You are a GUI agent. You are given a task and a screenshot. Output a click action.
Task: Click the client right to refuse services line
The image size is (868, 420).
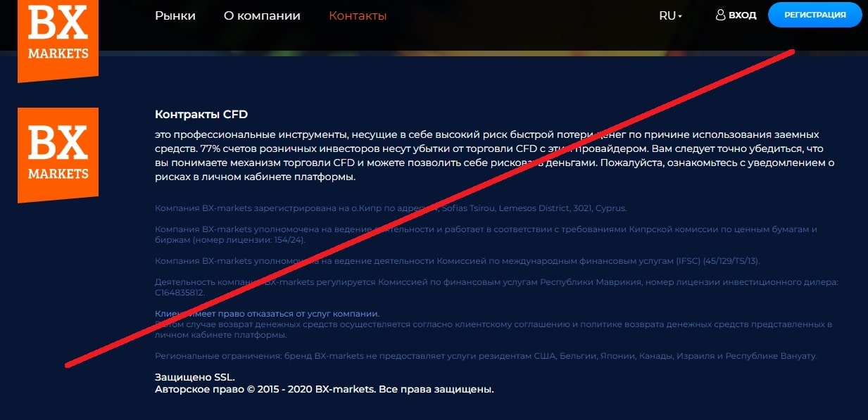tap(267, 313)
